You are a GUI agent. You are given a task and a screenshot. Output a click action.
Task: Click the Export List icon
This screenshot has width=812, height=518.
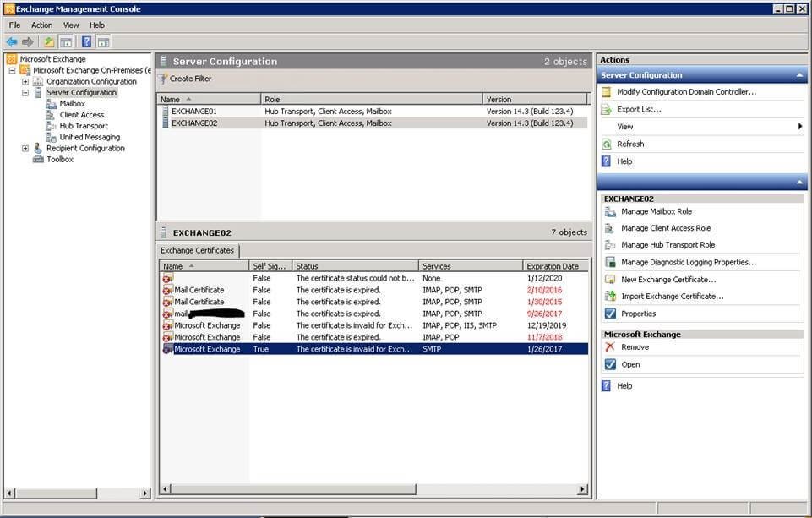(x=607, y=109)
